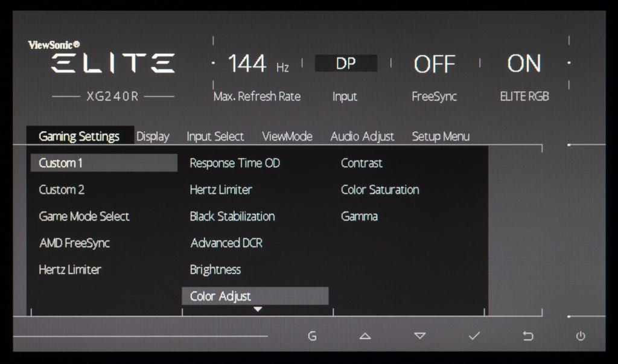Open the Input Select tab
618x364 pixels.
point(215,136)
